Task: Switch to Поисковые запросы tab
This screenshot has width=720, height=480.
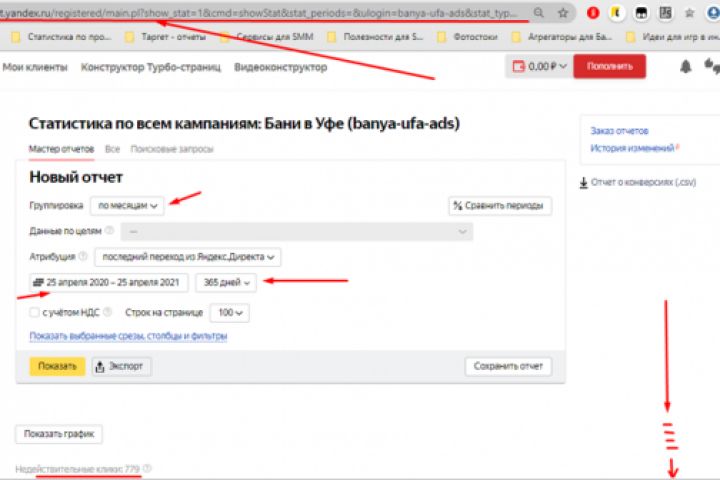Action: tap(172, 149)
